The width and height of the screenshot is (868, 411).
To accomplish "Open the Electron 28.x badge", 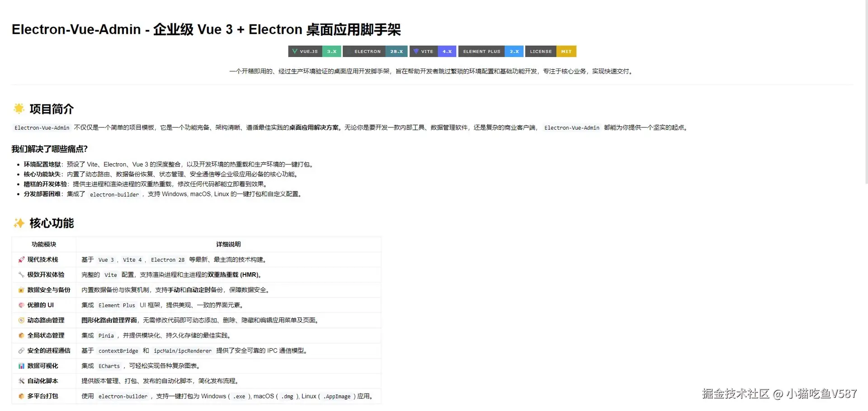I will [375, 52].
